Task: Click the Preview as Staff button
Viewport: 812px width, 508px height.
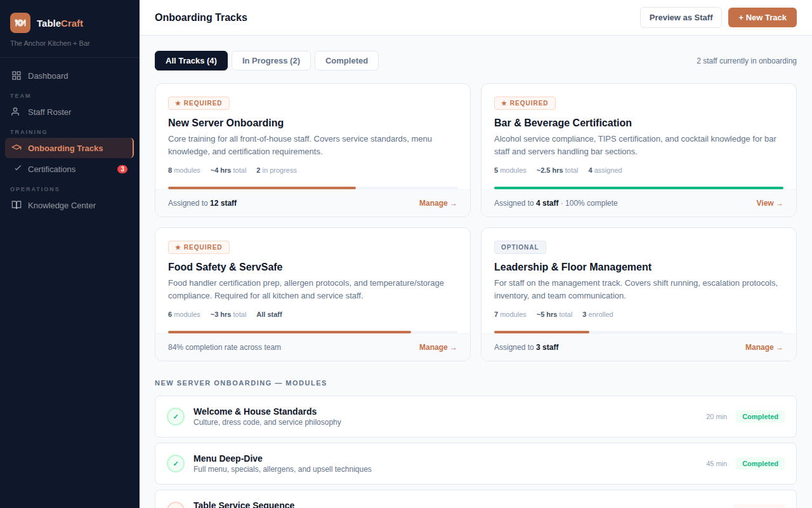Action: [681, 18]
